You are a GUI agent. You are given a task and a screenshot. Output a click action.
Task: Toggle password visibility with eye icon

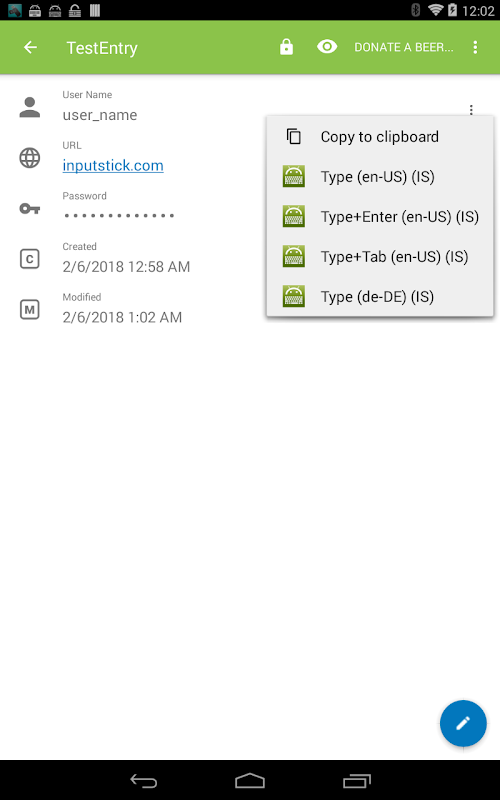click(x=327, y=47)
